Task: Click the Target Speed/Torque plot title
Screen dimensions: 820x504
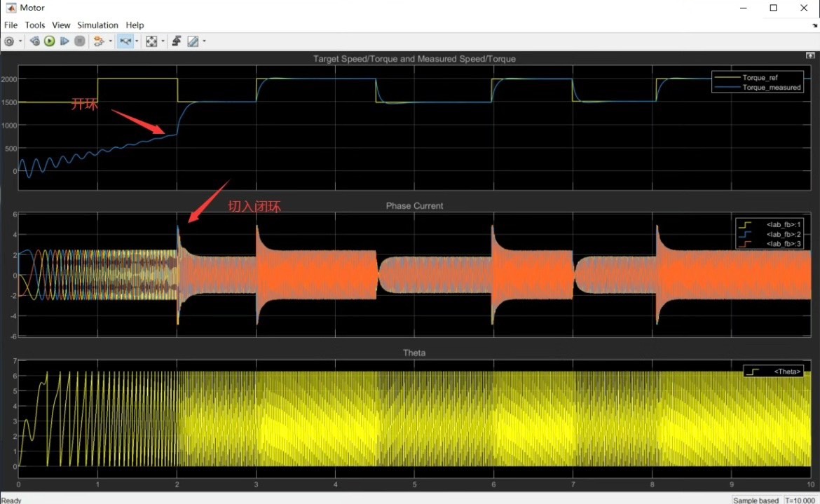Action: 414,59
